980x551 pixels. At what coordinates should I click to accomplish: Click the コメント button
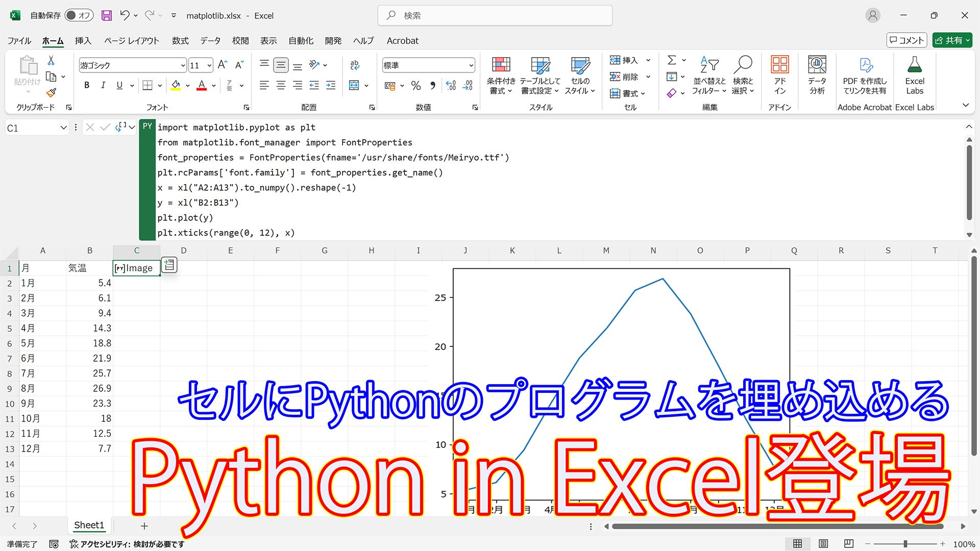906,40
